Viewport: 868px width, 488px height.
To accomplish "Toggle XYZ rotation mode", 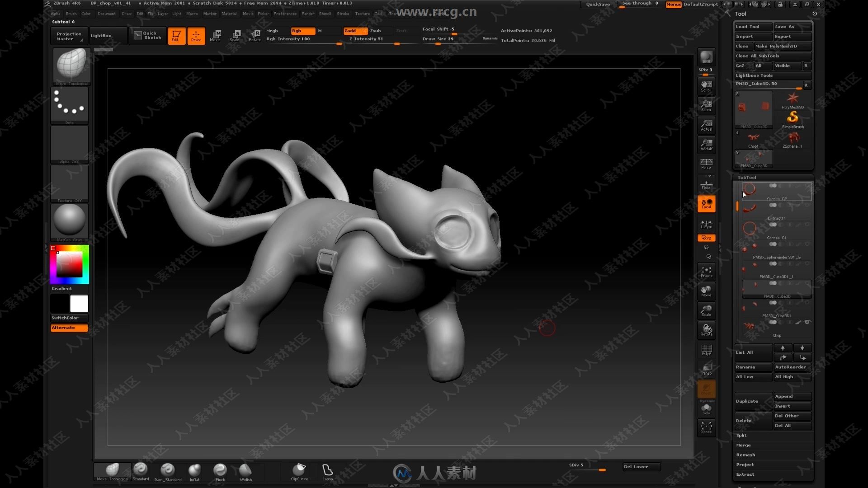I will point(706,238).
